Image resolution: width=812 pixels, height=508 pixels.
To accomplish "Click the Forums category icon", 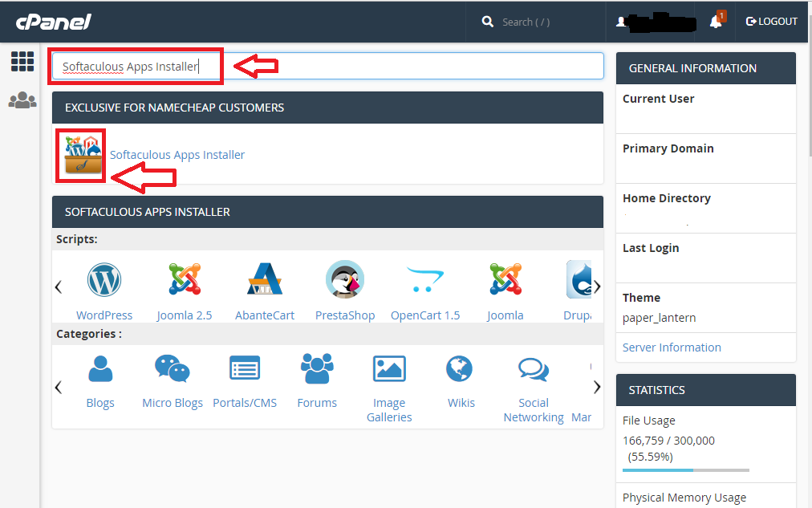I will click(316, 368).
